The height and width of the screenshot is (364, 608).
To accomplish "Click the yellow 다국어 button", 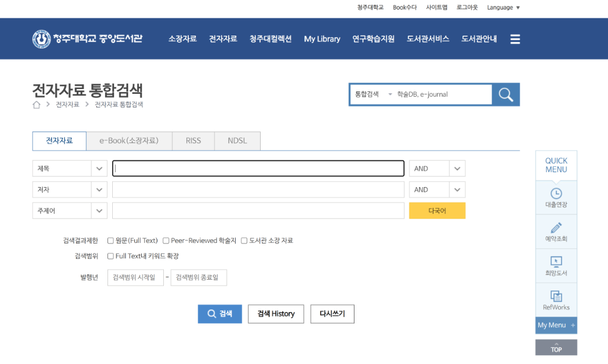I will click(437, 211).
